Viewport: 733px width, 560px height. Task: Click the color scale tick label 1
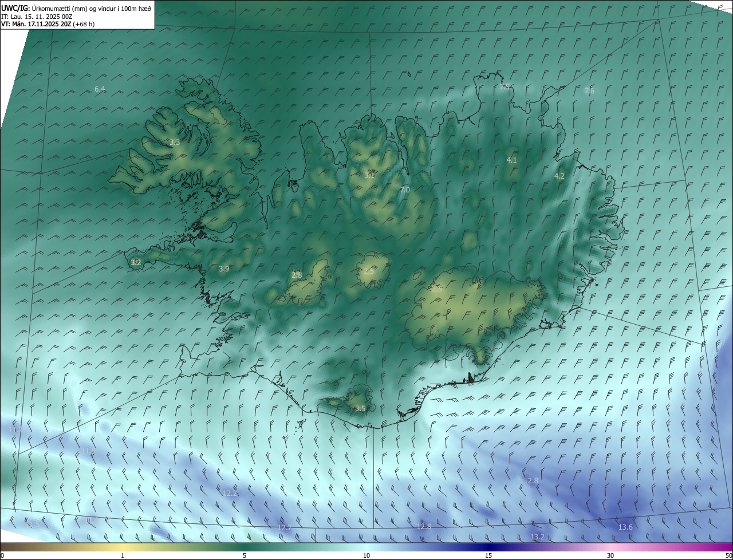coord(123,555)
